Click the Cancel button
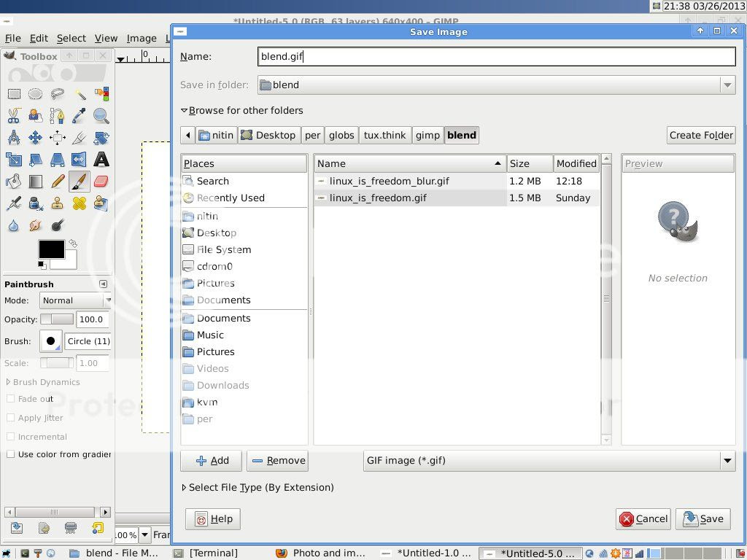The image size is (747, 560). pos(643,519)
